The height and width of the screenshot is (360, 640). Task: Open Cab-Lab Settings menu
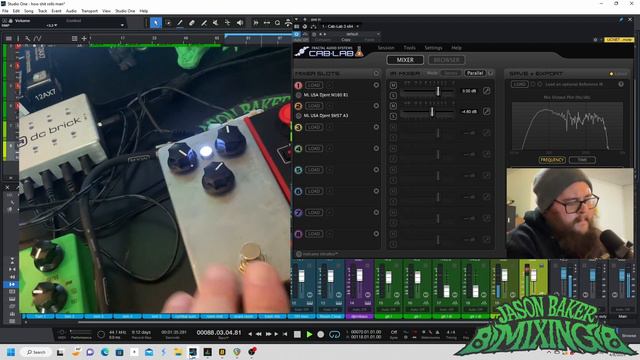[433, 48]
